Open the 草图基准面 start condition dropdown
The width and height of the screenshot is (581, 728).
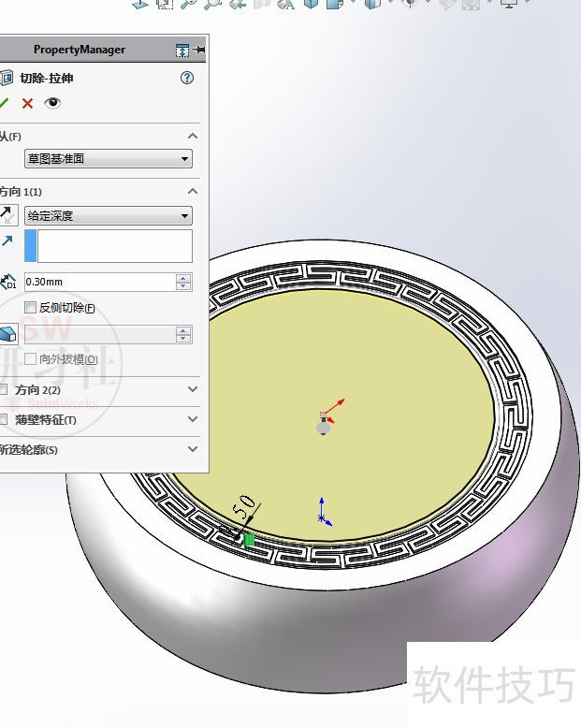pyautogui.click(x=109, y=159)
